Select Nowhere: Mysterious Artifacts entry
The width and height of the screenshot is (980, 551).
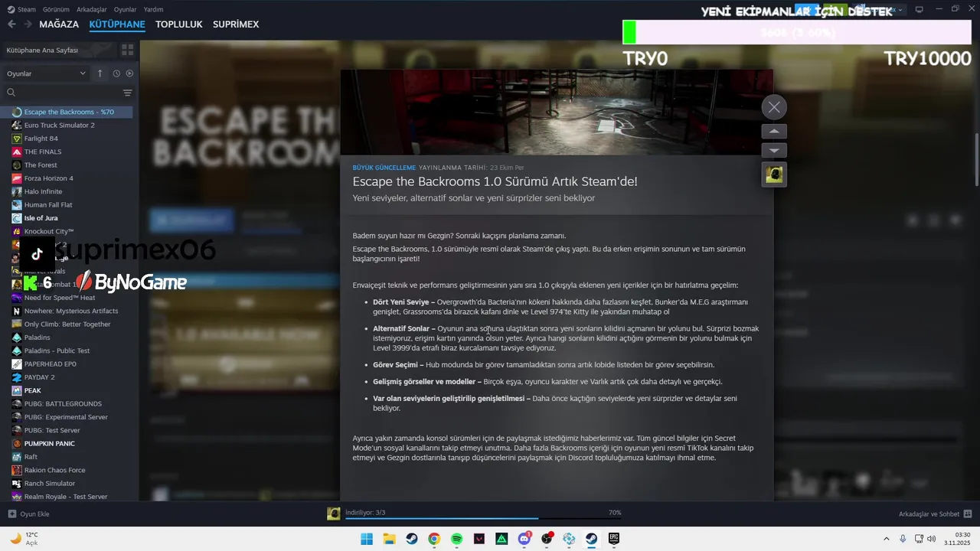tap(71, 311)
